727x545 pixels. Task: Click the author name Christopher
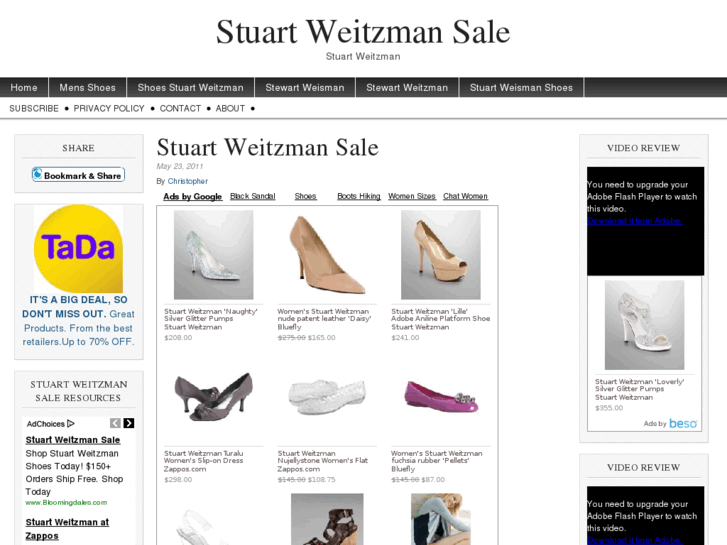(188, 181)
